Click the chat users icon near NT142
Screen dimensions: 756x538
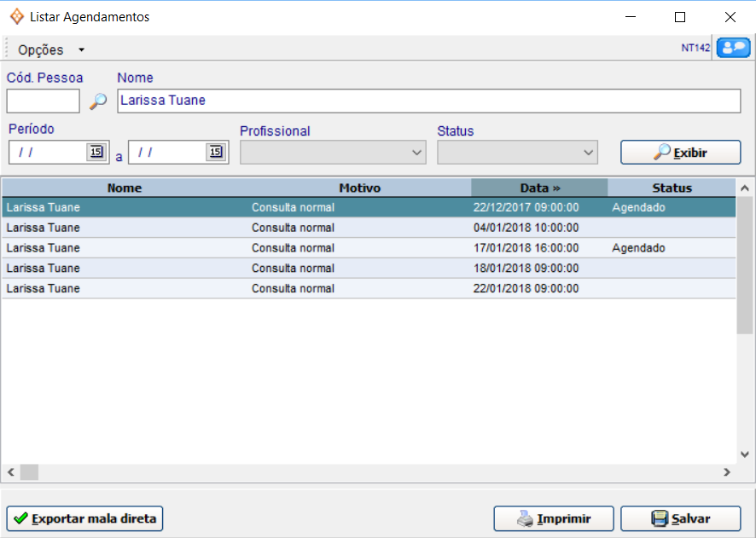[x=733, y=48]
